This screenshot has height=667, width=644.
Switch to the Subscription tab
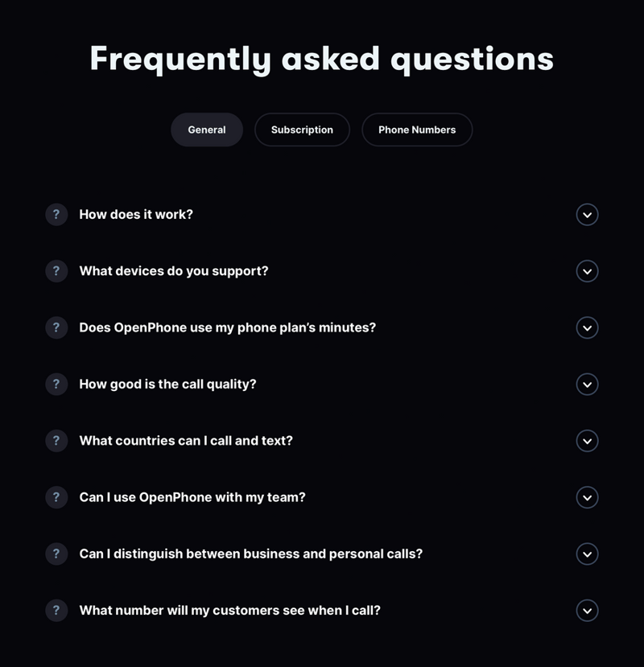click(302, 130)
